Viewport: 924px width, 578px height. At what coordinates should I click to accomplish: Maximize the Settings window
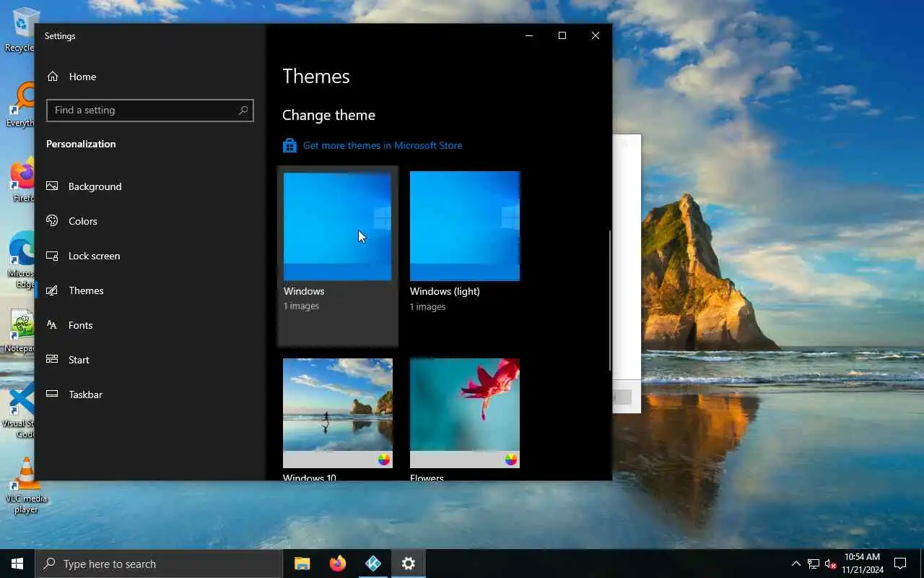pos(562,35)
